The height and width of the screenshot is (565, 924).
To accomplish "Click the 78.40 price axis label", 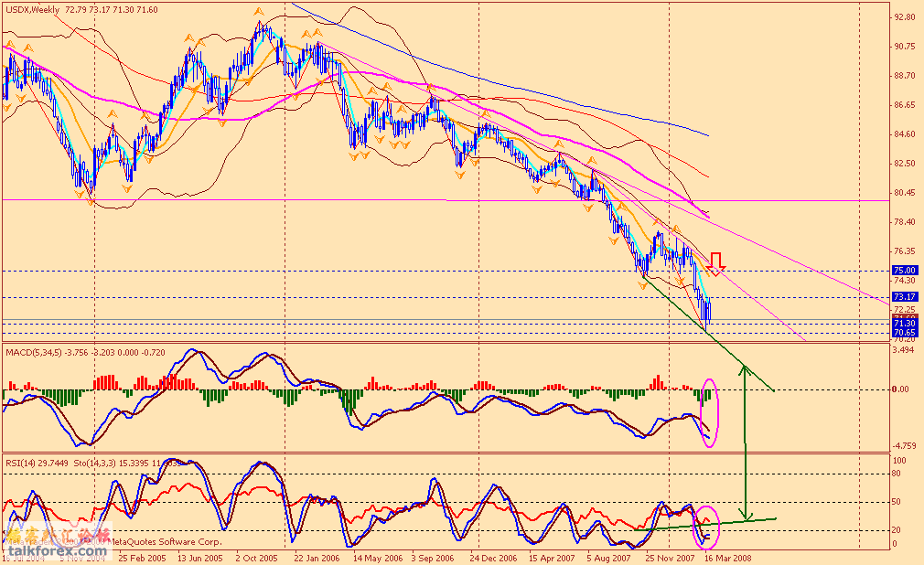I will [904, 222].
